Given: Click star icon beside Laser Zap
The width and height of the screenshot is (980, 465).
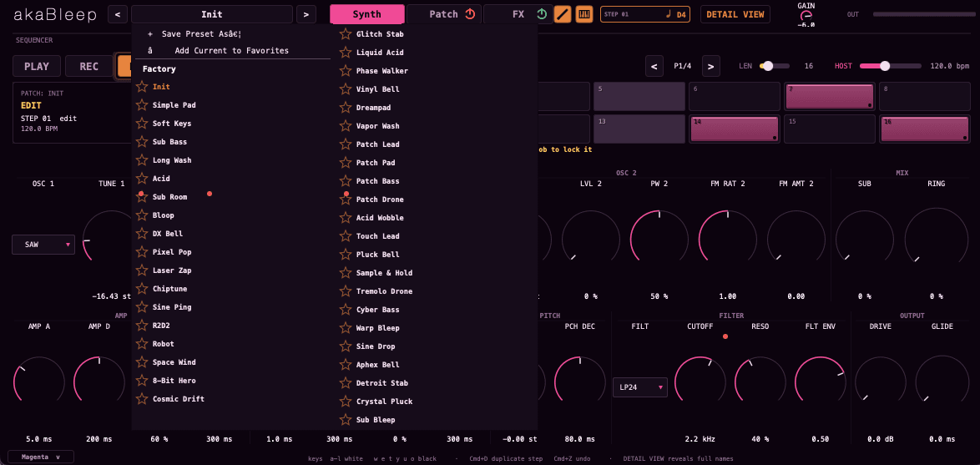Looking at the screenshot, I should (142, 270).
